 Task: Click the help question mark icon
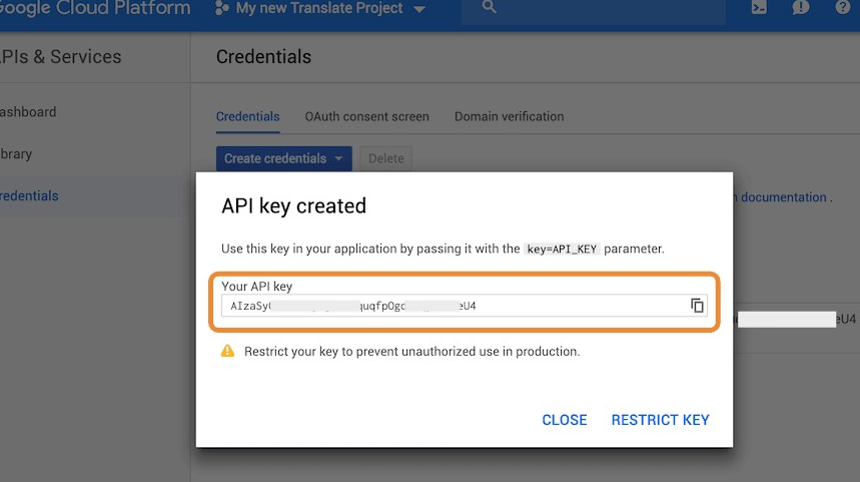tap(842, 8)
